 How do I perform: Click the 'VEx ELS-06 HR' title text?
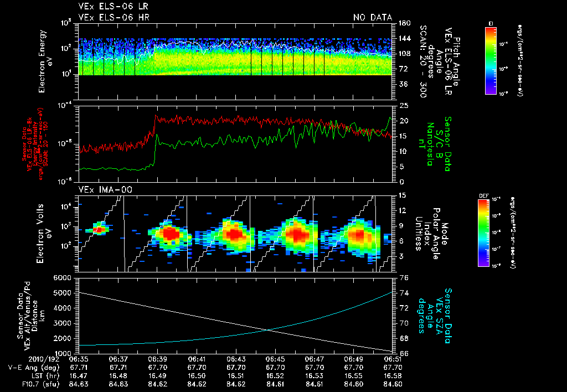(x=114, y=17)
